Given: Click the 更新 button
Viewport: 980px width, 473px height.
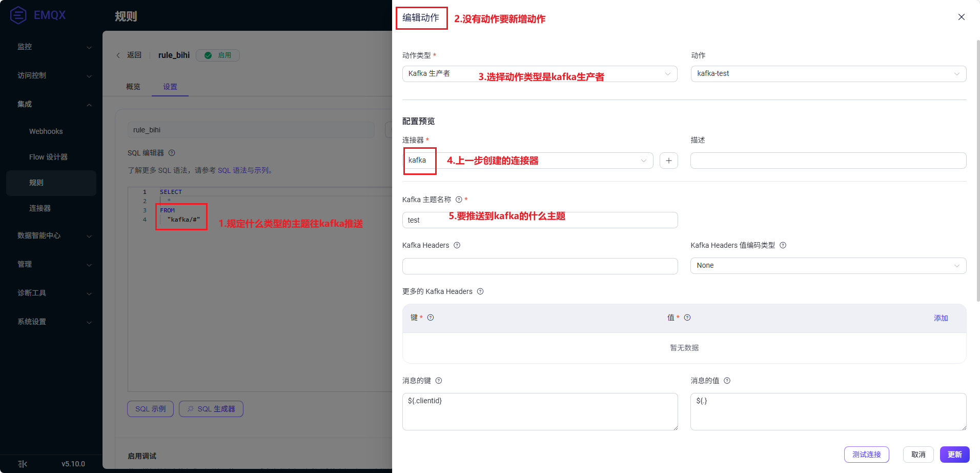Looking at the screenshot, I should (x=954, y=455).
